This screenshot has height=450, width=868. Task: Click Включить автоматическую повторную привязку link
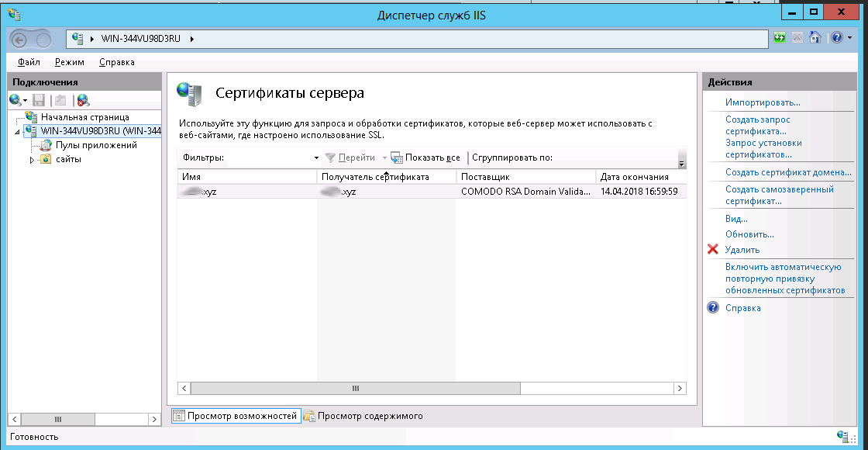(785, 279)
